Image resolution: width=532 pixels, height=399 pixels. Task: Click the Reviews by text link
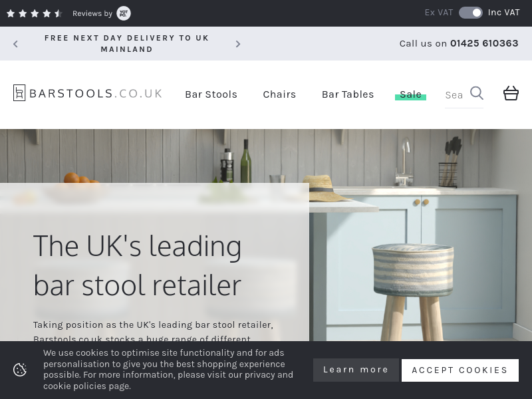(x=92, y=13)
